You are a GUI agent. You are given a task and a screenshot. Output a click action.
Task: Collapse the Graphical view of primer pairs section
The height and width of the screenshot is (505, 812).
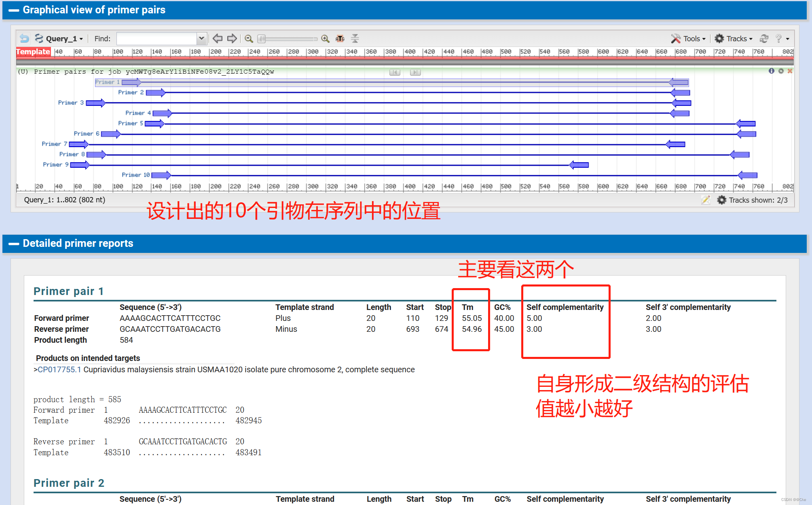coord(14,10)
